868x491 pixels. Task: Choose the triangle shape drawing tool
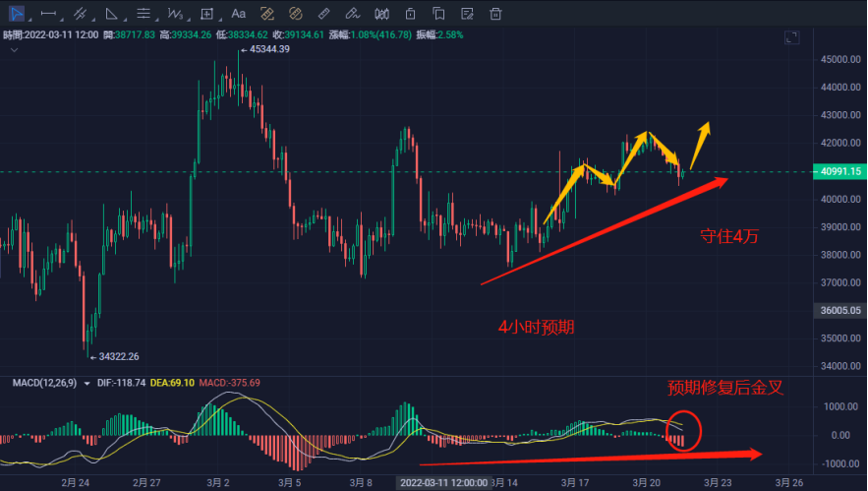point(112,14)
